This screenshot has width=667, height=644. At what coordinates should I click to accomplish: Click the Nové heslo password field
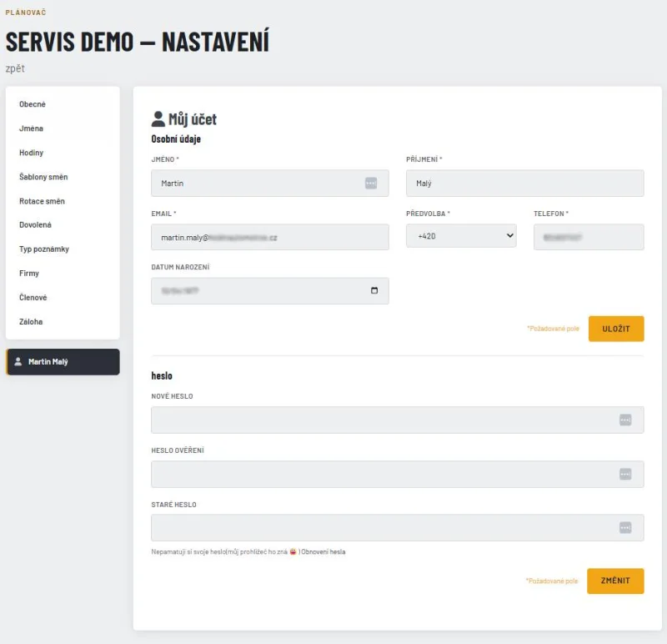[x=398, y=420]
